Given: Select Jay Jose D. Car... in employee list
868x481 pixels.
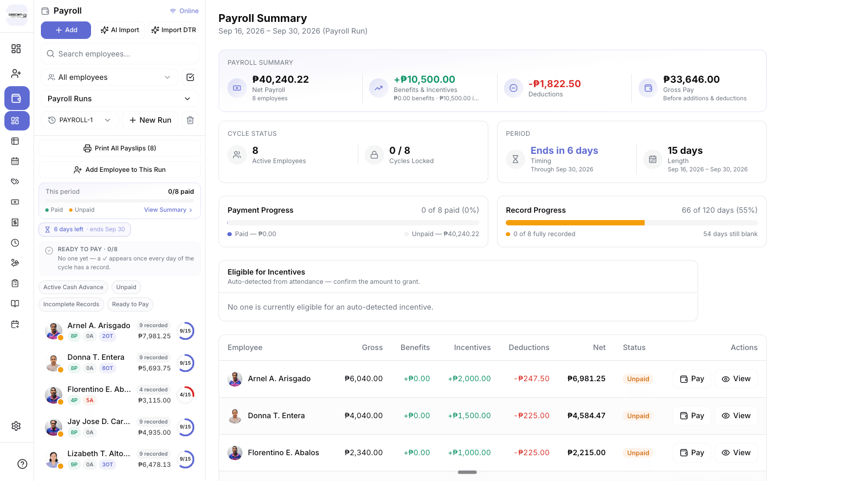Looking at the screenshot, I should (x=120, y=427).
